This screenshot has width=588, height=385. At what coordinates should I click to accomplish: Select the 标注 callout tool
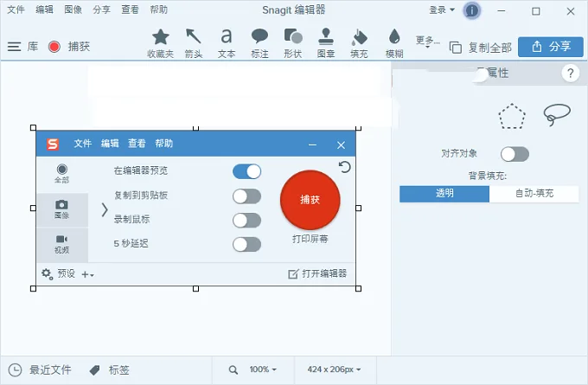click(259, 43)
